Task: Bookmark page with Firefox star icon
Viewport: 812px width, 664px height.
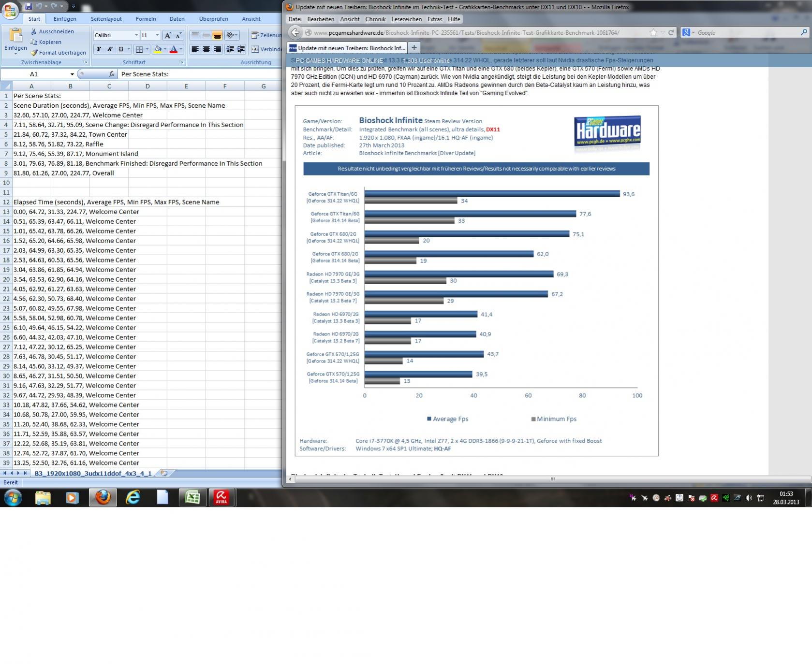Action: point(653,32)
